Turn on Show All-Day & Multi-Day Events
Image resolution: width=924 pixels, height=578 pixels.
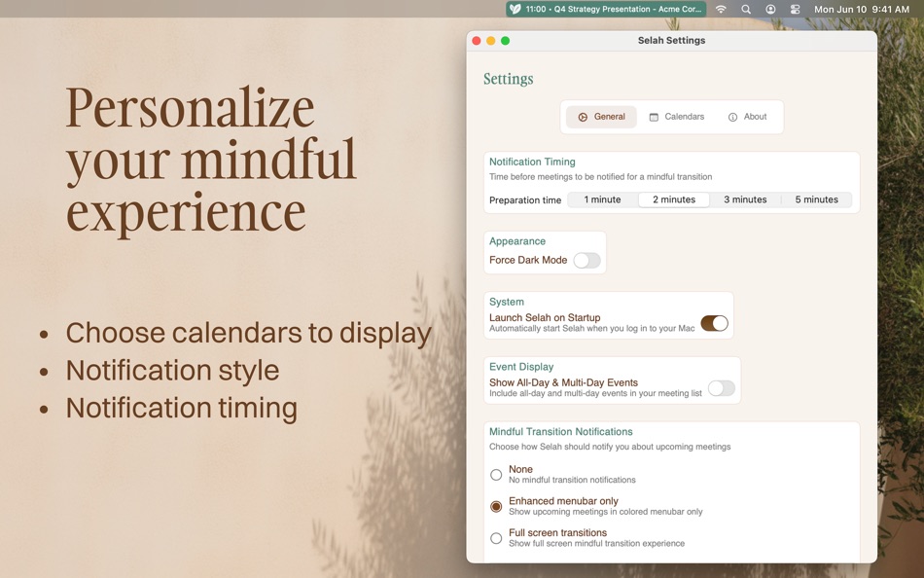click(722, 387)
